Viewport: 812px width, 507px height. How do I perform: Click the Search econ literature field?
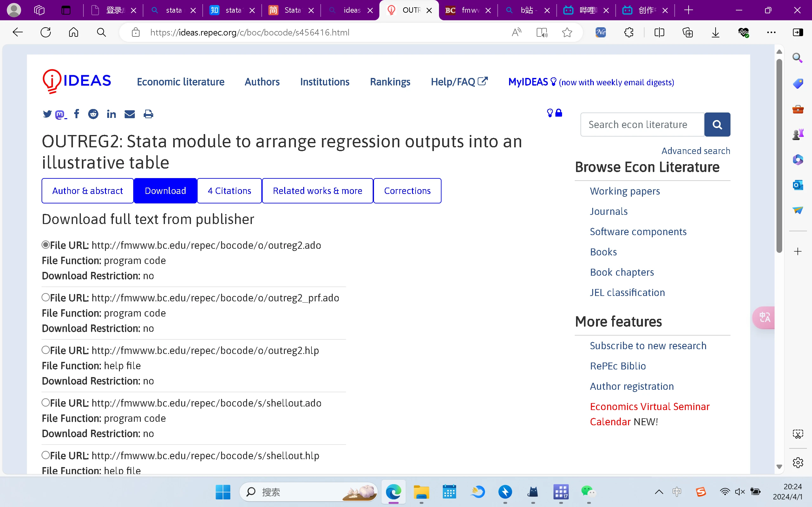click(x=642, y=125)
